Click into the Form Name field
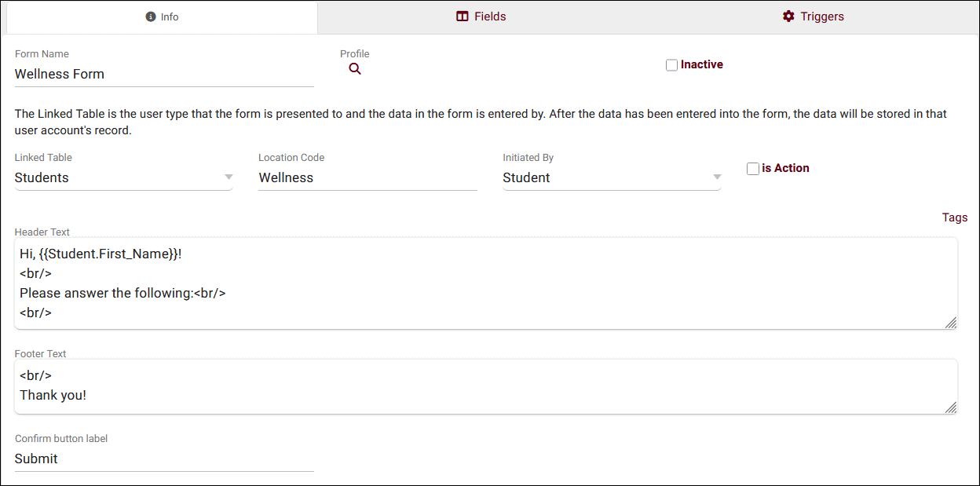980x486 pixels. [164, 74]
